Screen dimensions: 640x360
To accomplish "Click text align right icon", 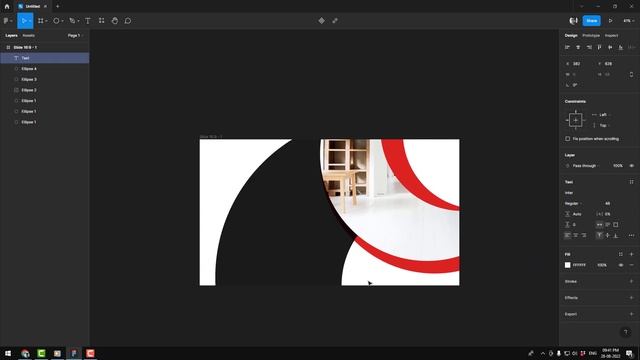I will click(584, 236).
